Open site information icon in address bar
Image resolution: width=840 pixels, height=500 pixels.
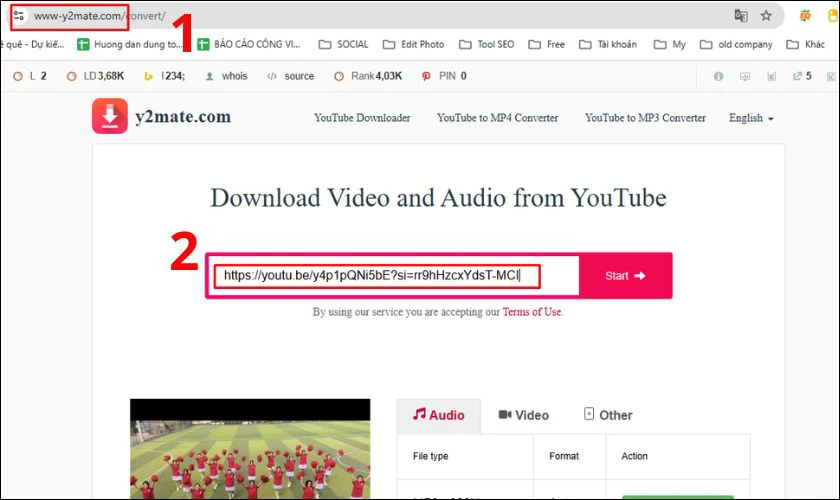pyautogui.click(x=19, y=16)
